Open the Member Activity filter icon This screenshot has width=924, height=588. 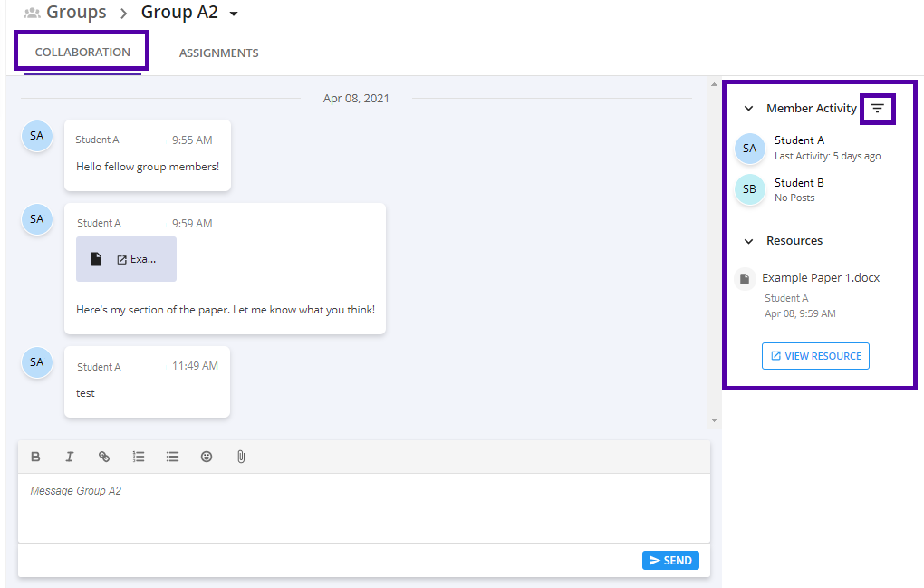point(878,109)
